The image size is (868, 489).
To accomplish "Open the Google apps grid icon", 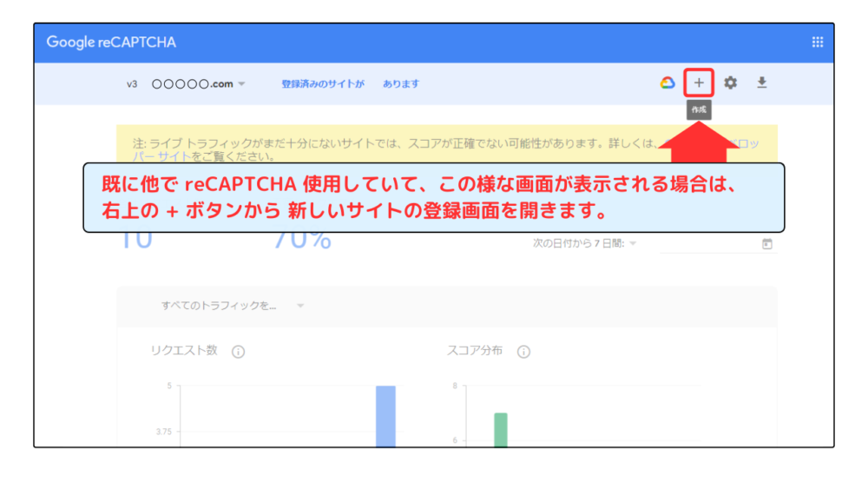I will click(x=817, y=42).
